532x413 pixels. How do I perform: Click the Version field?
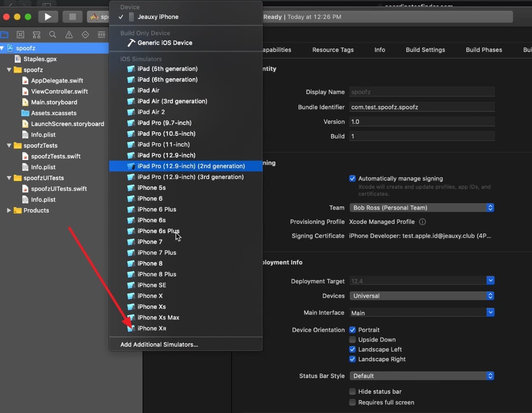click(x=422, y=122)
